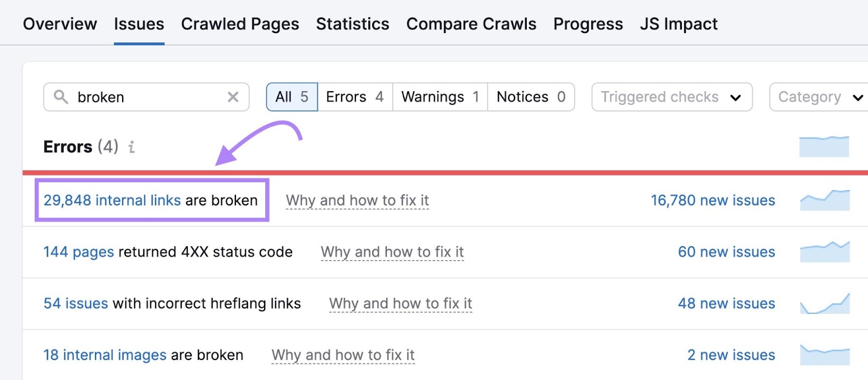The height and width of the screenshot is (380, 868).
Task: Filter by Warnings 1
Action: pos(440,97)
